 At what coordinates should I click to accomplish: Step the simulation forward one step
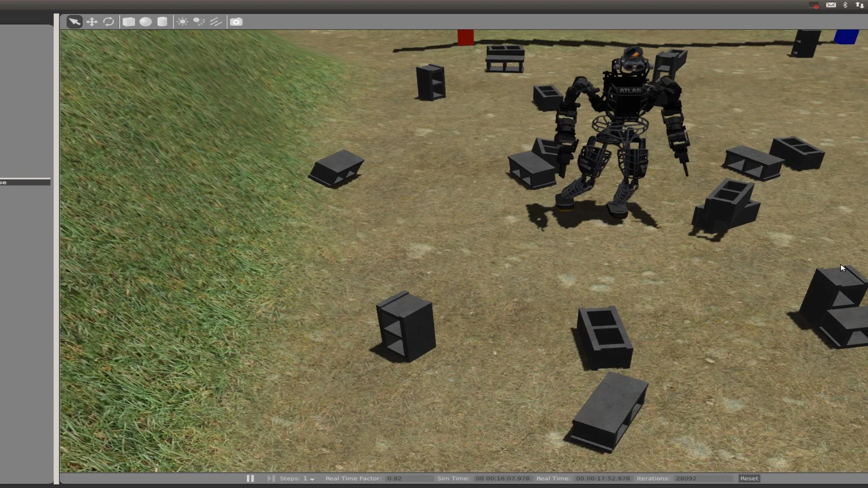click(270, 478)
